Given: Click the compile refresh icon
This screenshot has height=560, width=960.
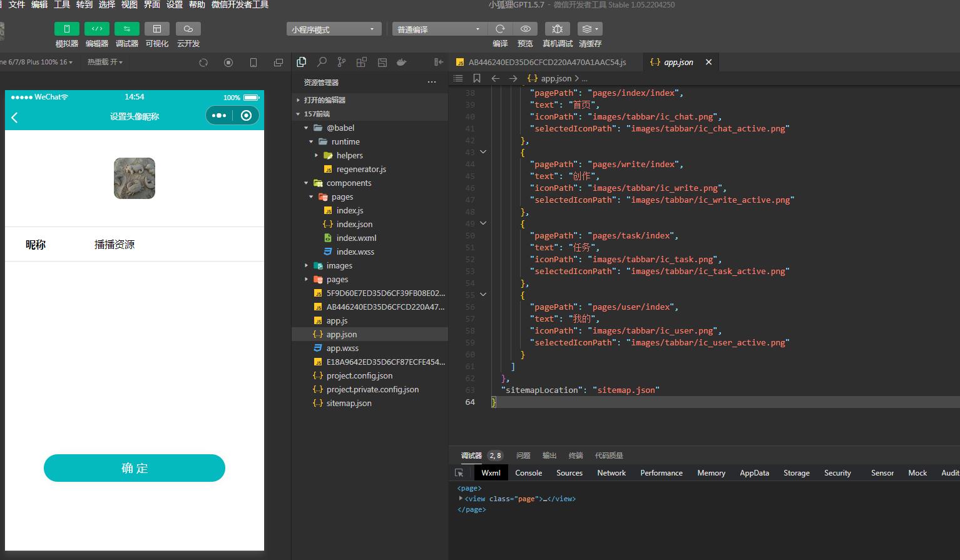Looking at the screenshot, I should coord(500,29).
